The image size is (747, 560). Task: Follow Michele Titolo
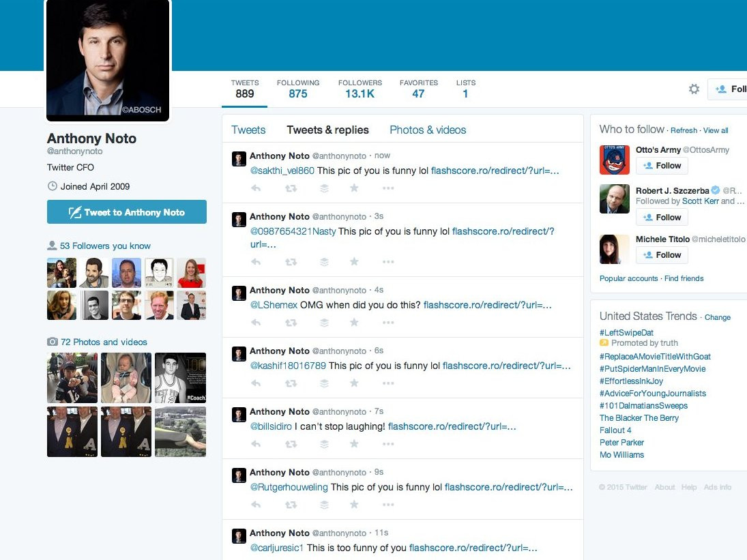[x=661, y=254]
